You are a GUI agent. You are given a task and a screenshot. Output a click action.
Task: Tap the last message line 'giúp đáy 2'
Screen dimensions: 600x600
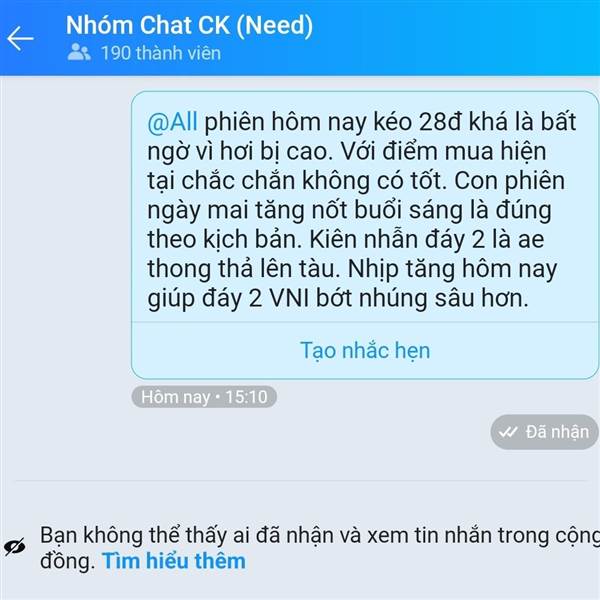pyautogui.click(x=338, y=298)
